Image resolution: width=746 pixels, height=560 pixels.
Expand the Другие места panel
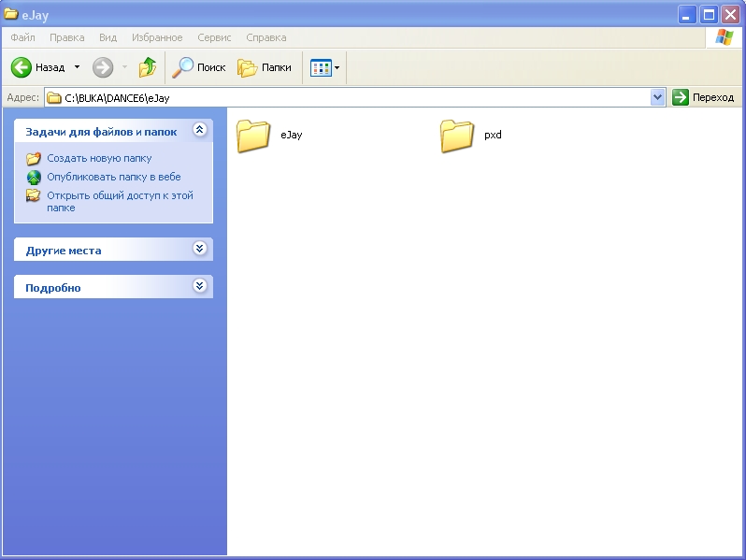pyautogui.click(x=200, y=248)
